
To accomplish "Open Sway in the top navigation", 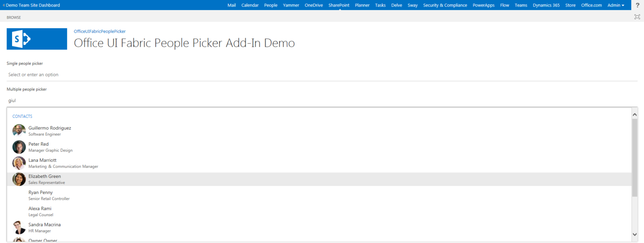I will coord(413,5).
